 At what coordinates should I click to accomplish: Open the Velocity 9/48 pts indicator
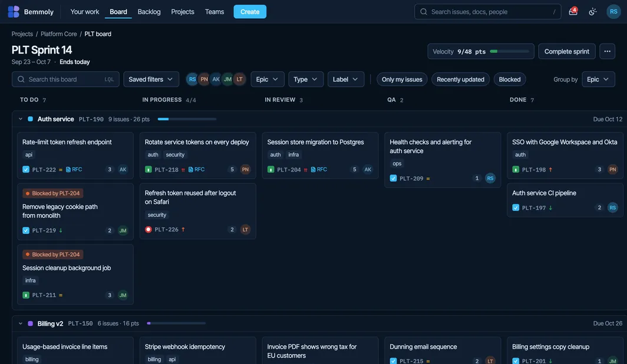(481, 51)
